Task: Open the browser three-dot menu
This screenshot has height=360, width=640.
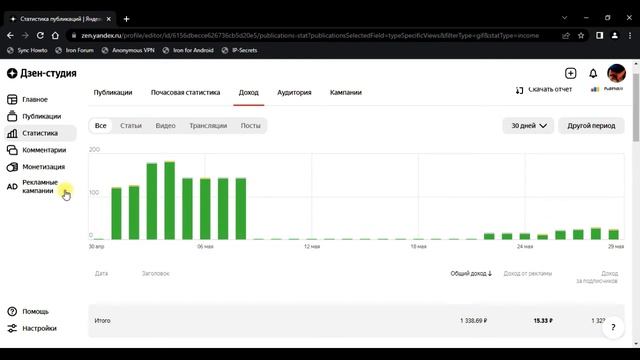Action: [630, 36]
